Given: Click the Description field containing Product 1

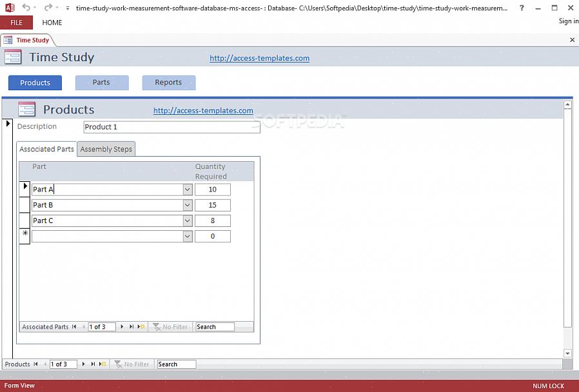Looking at the screenshot, I should 172,127.
